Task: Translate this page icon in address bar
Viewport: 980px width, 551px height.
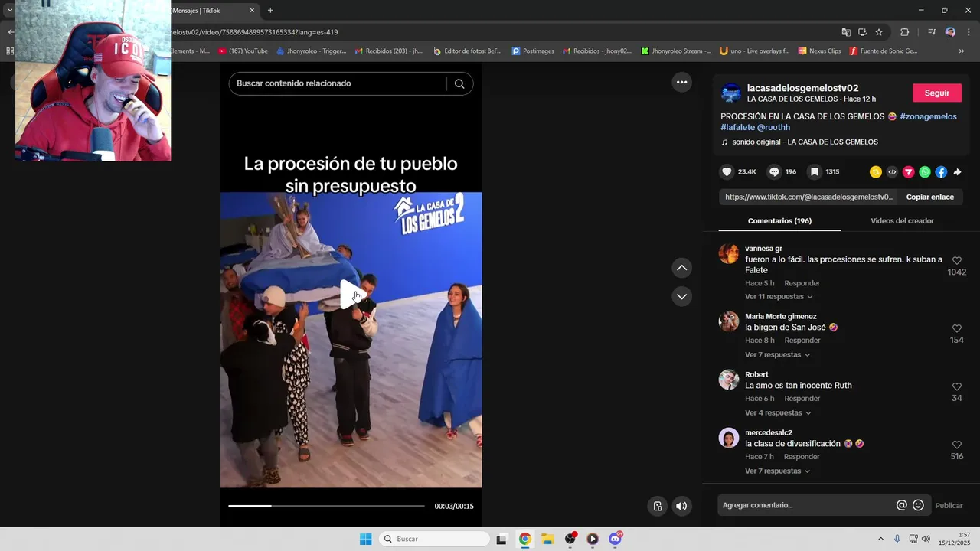Action: point(846,32)
